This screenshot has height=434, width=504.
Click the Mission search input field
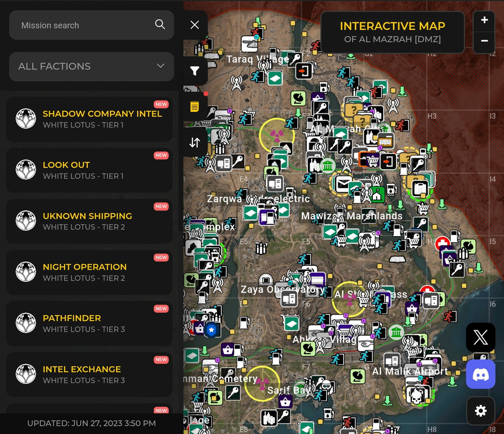(92, 25)
